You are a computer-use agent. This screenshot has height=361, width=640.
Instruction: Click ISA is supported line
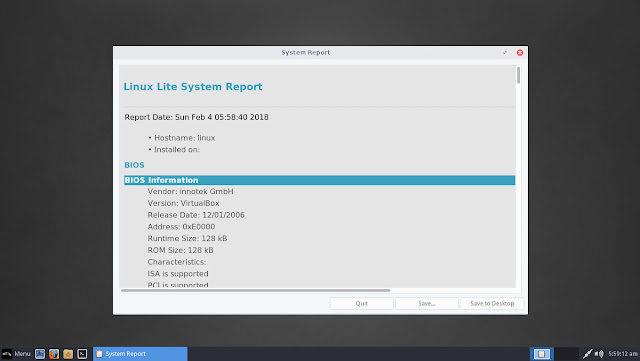[x=178, y=274]
